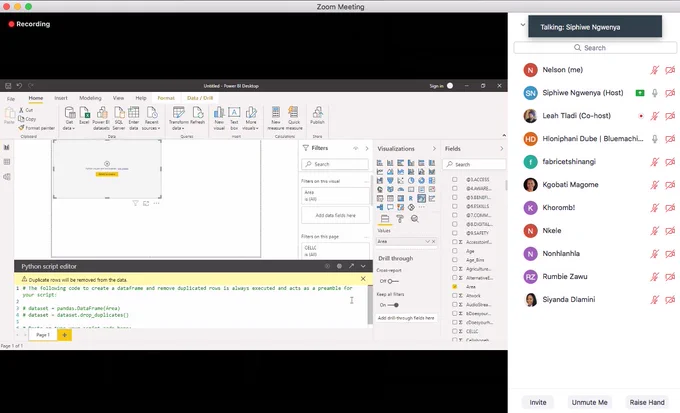Switch to Model view in left sidebar
680x413 pixels.
7,177
